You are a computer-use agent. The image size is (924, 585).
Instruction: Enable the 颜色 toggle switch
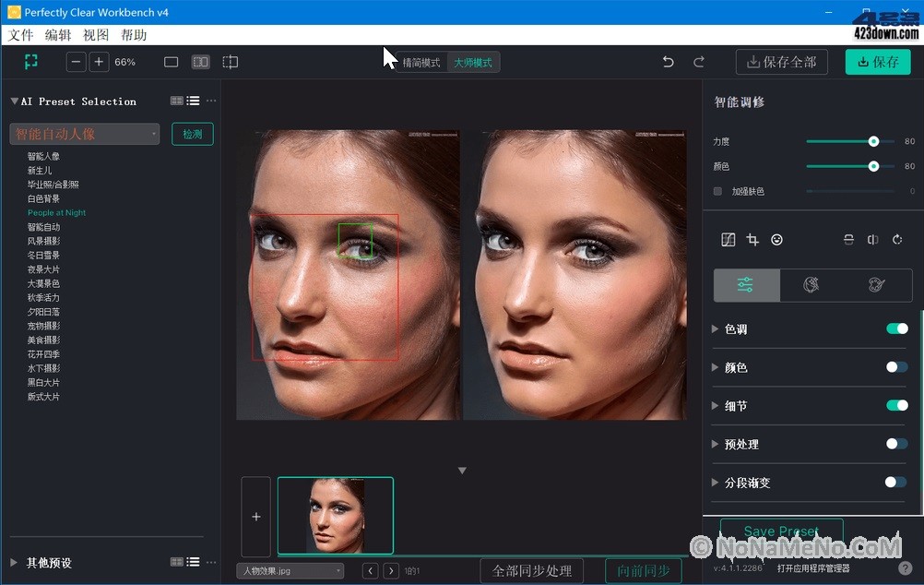pos(896,367)
